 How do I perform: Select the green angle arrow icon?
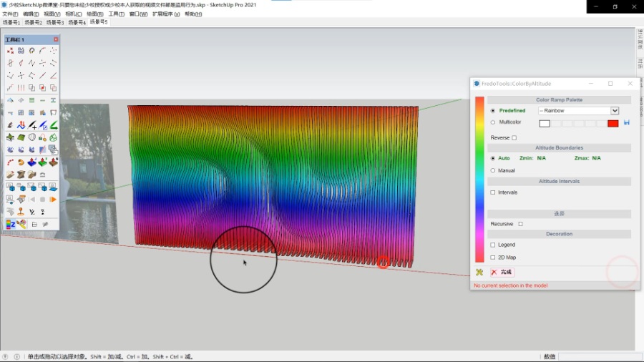coord(53,125)
